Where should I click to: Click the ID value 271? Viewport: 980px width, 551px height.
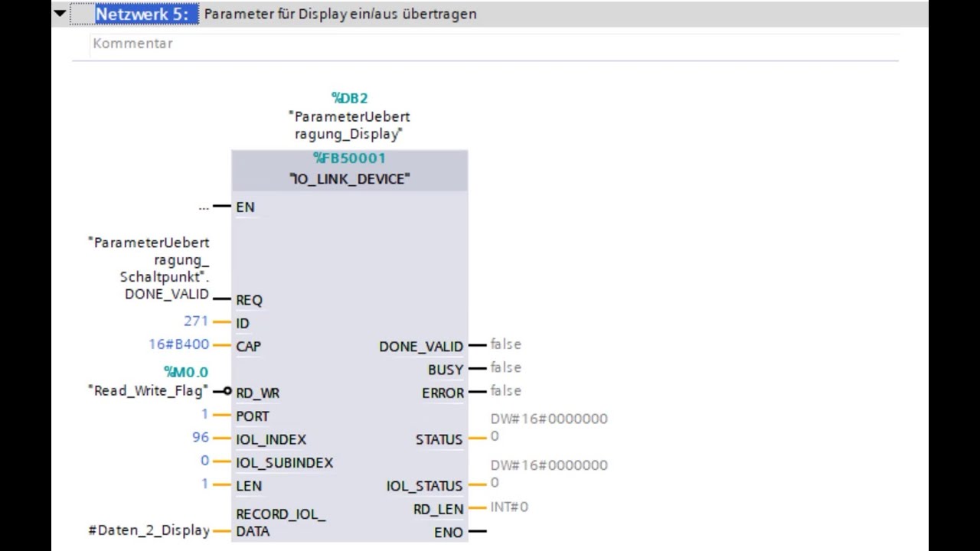[x=196, y=321]
